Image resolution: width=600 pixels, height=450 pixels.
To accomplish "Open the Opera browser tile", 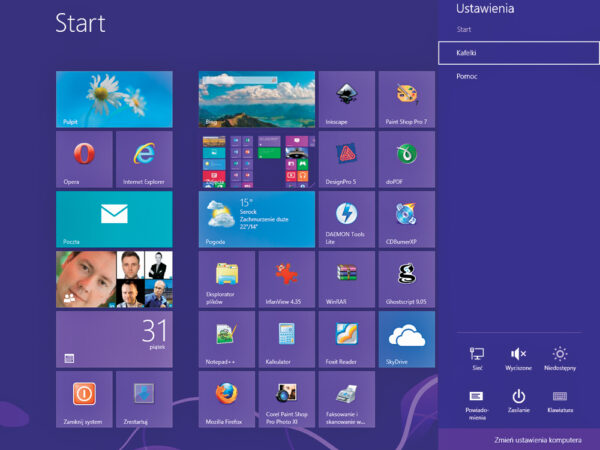I will (x=85, y=159).
